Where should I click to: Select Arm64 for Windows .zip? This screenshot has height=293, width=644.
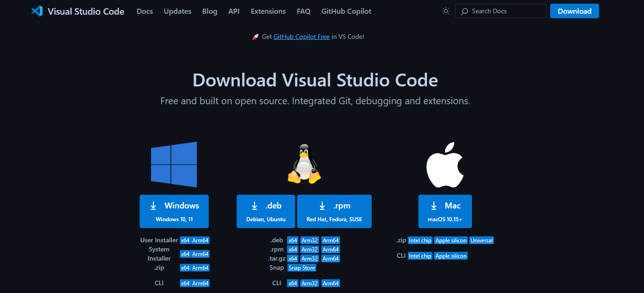[x=200, y=268]
